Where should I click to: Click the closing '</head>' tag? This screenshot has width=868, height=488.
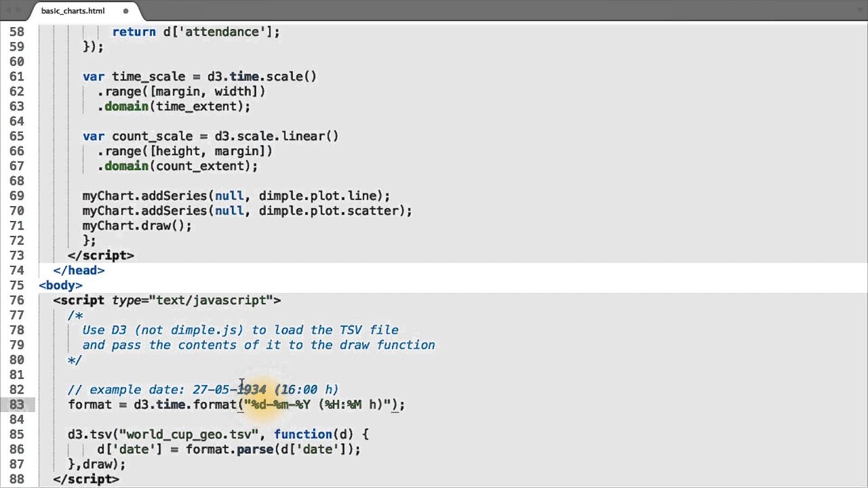coord(79,270)
